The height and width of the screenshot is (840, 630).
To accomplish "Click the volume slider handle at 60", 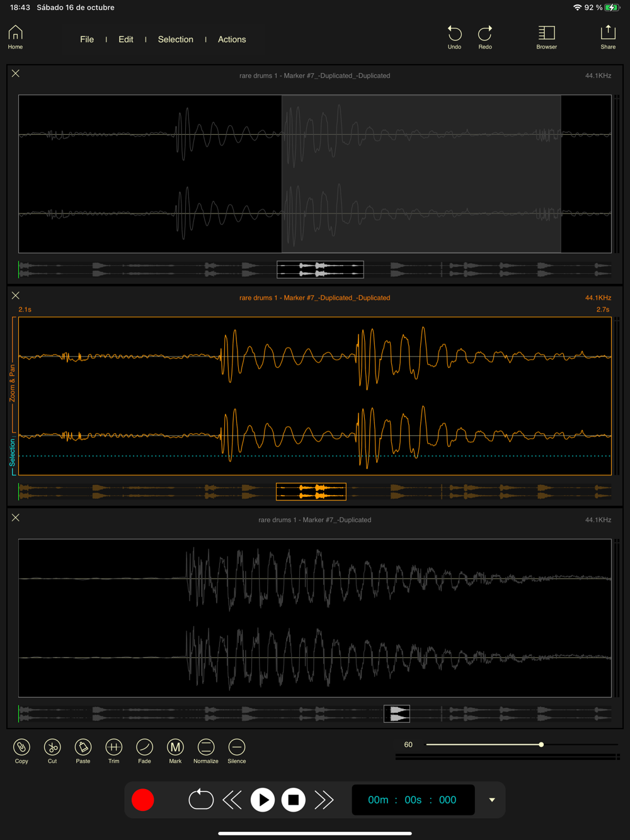I will tap(541, 745).
